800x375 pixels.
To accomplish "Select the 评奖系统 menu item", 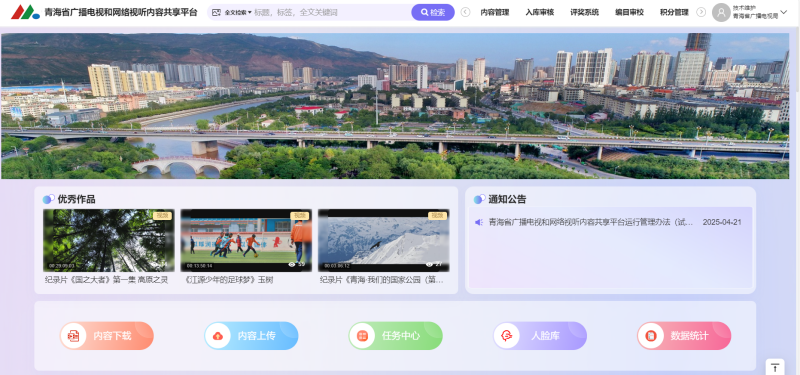I will (x=584, y=12).
